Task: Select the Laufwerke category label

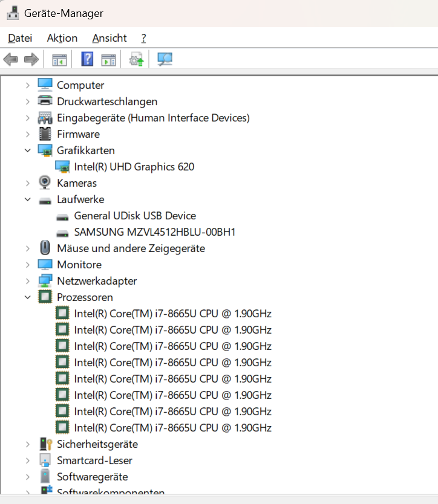Action: coord(81,199)
